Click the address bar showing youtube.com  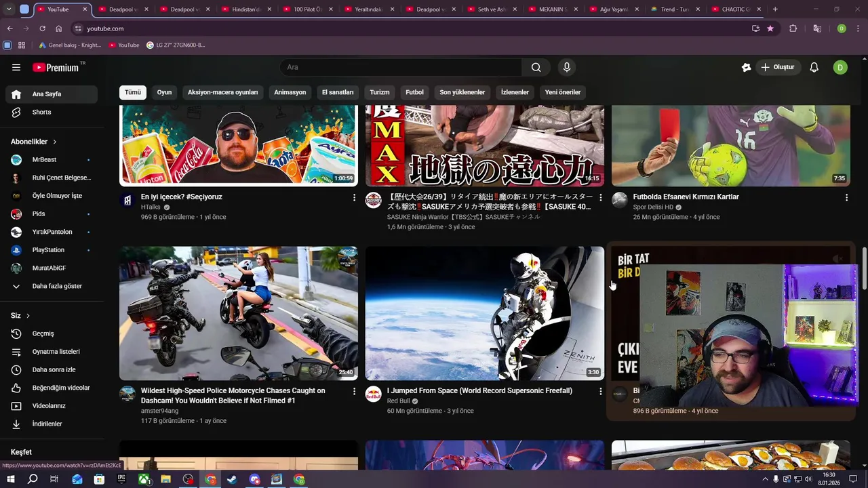click(x=407, y=28)
